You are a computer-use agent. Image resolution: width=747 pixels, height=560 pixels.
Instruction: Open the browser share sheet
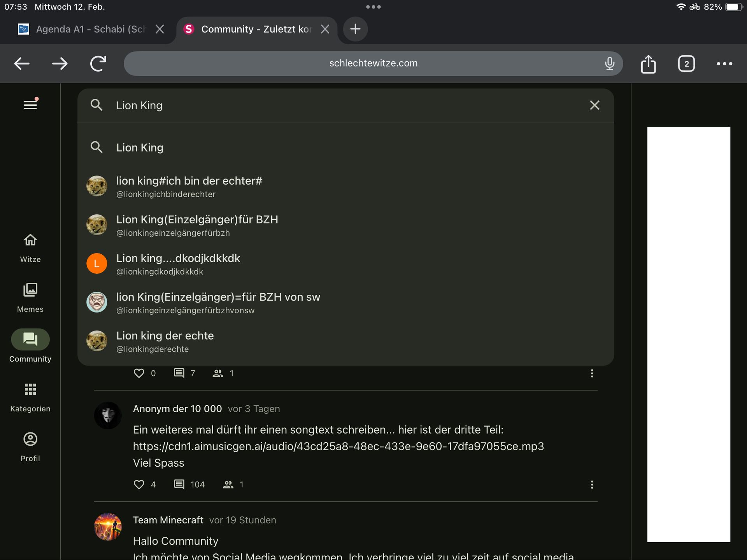(648, 64)
